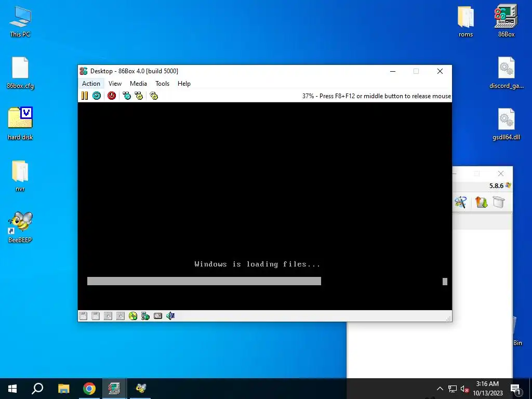Click the second floppy drive status icon

[x=96, y=316]
